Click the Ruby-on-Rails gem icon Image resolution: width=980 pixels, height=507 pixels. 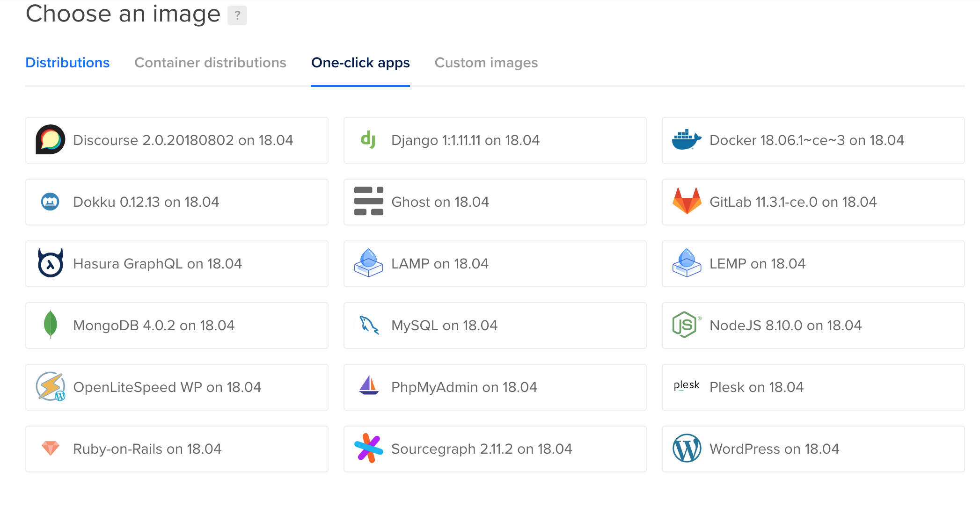click(51, 448)
